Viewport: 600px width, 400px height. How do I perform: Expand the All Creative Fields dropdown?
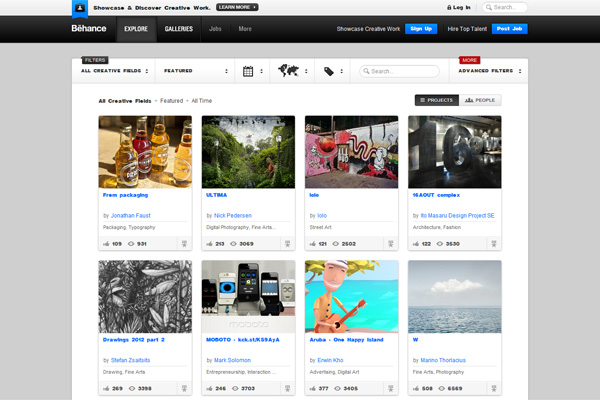[x=114, y=71]
